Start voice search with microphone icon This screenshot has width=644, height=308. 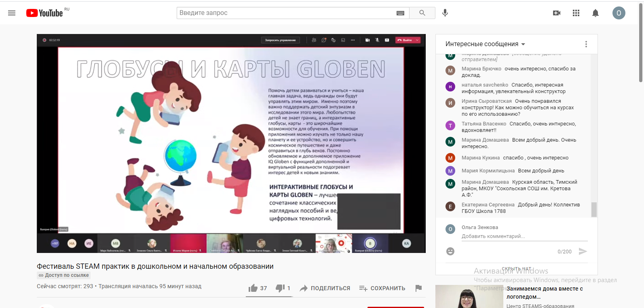tap(445, 13)
